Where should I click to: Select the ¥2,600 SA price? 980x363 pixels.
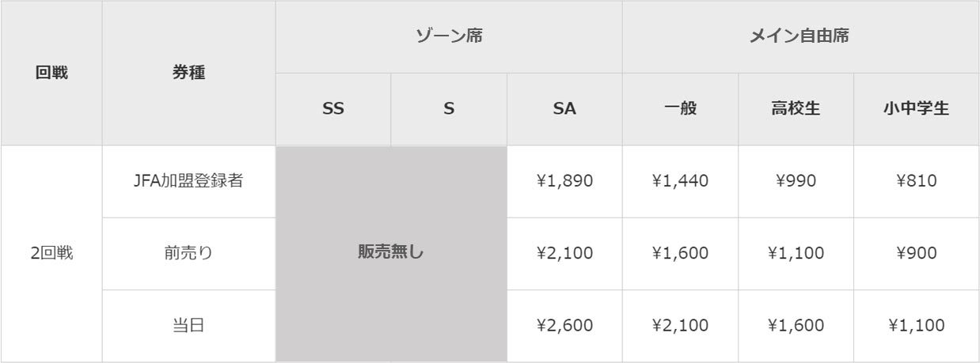[x=564, y=326]
